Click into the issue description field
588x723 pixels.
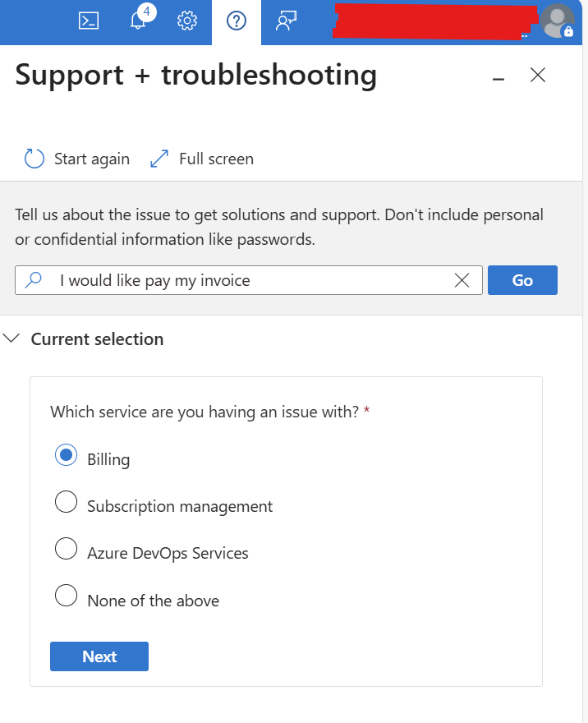click(x=249, y=280)
